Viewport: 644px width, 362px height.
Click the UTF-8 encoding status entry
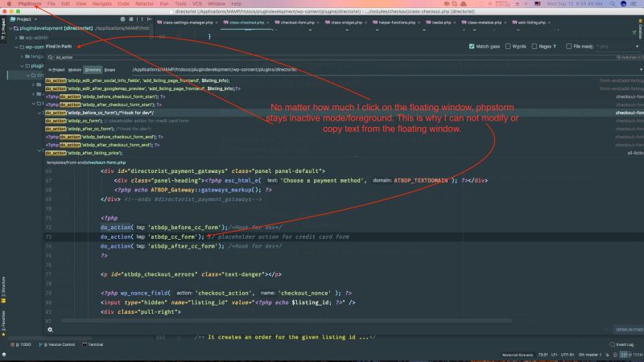coord(568,355)
